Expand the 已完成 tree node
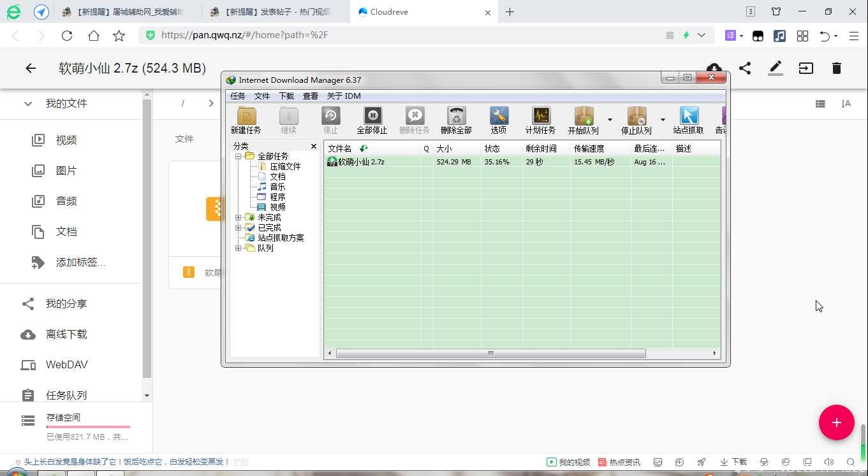 [x=239, y=227]
